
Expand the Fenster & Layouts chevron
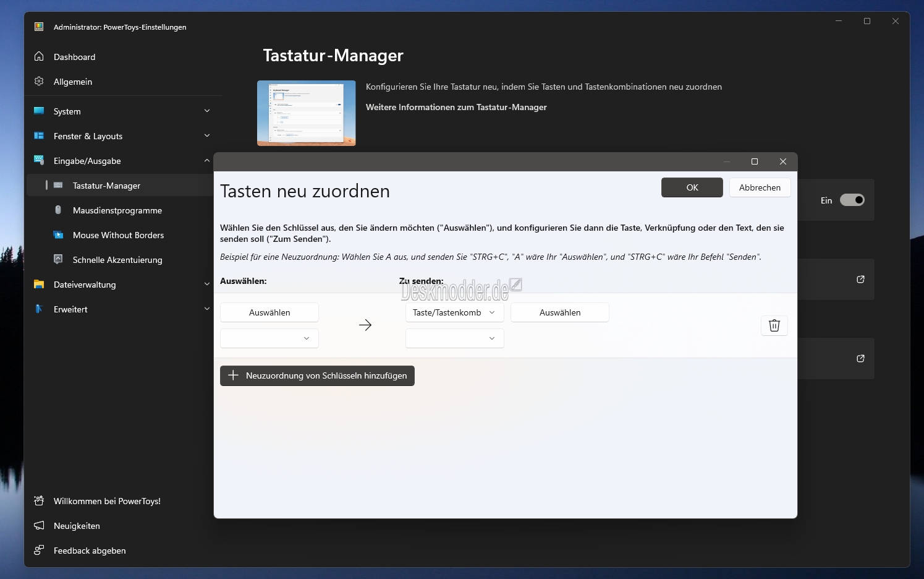tap(207, 135)
